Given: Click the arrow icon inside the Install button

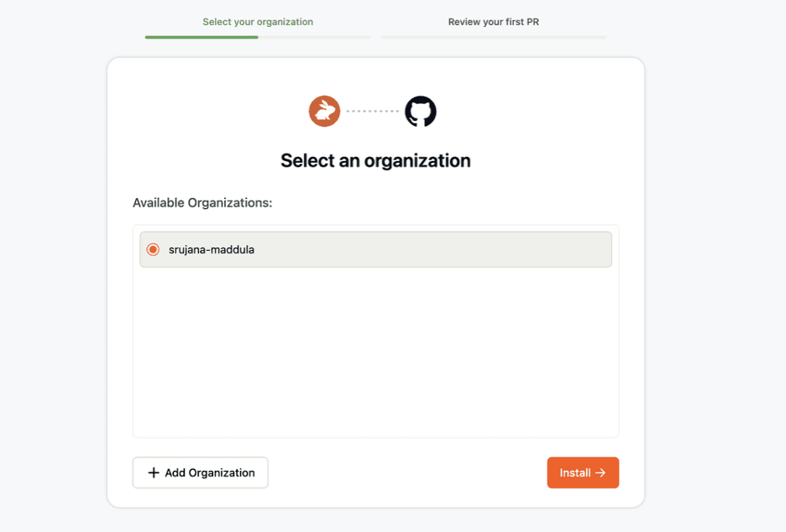Looking at the screenshot, I should coord(601,472).
